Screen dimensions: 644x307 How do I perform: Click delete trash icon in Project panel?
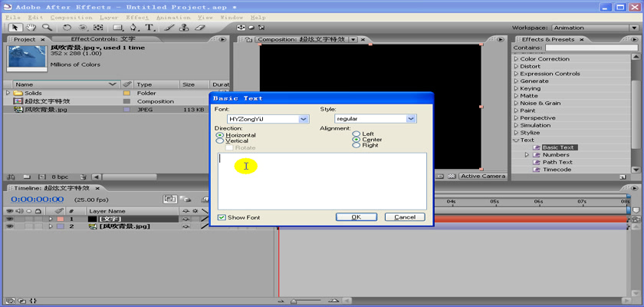[x=83, y=177]
